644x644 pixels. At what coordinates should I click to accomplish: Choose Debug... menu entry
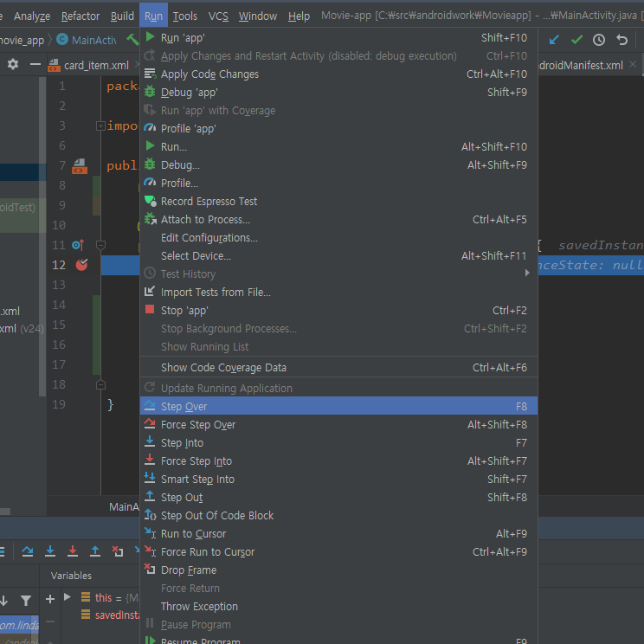[x=338, y=164]
